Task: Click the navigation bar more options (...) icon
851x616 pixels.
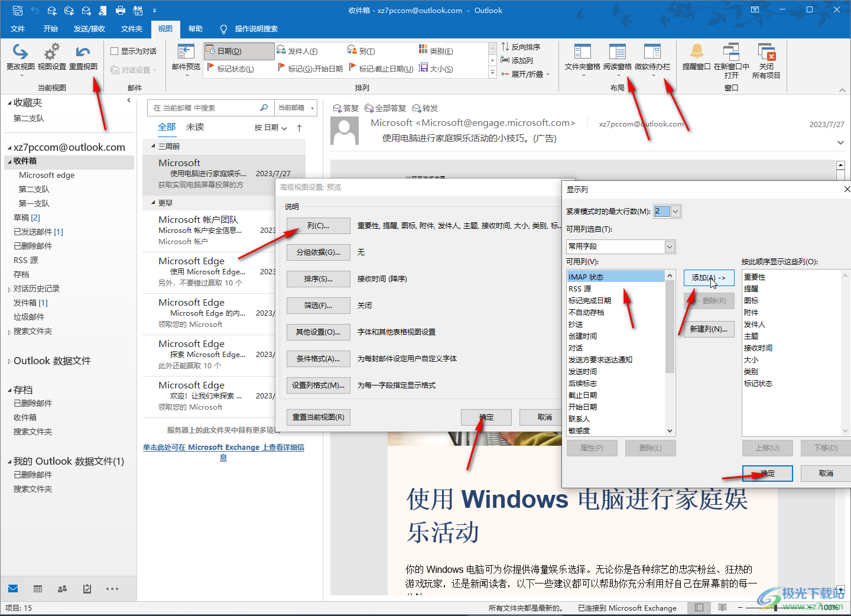Action: point(112,589)
